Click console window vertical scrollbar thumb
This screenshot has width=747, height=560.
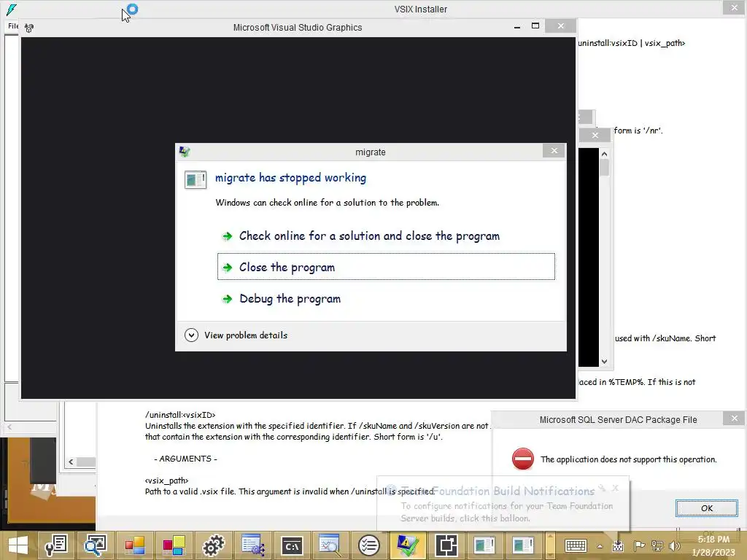click(604, 168)
